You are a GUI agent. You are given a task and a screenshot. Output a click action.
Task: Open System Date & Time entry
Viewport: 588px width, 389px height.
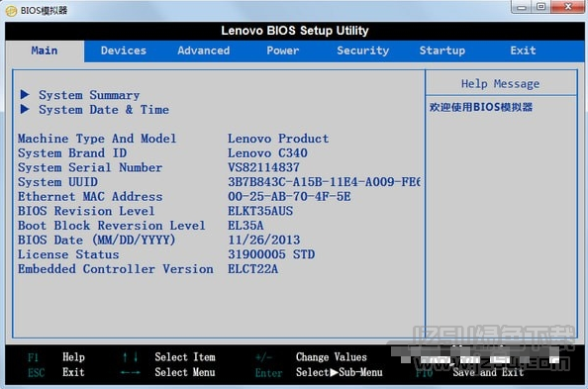104,110
